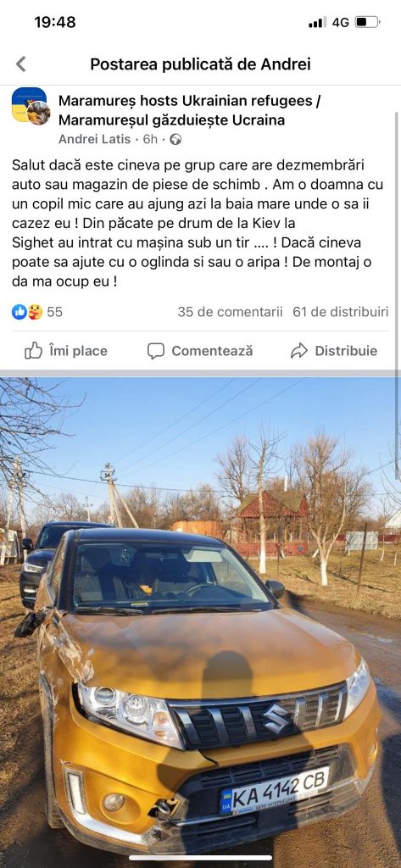Tap the Comentează speech bubble icon

click(x=156, y=351)
